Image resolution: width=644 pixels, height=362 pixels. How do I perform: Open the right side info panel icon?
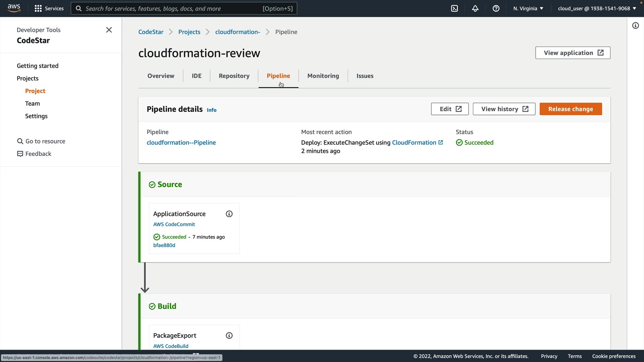tap(635, 25)
